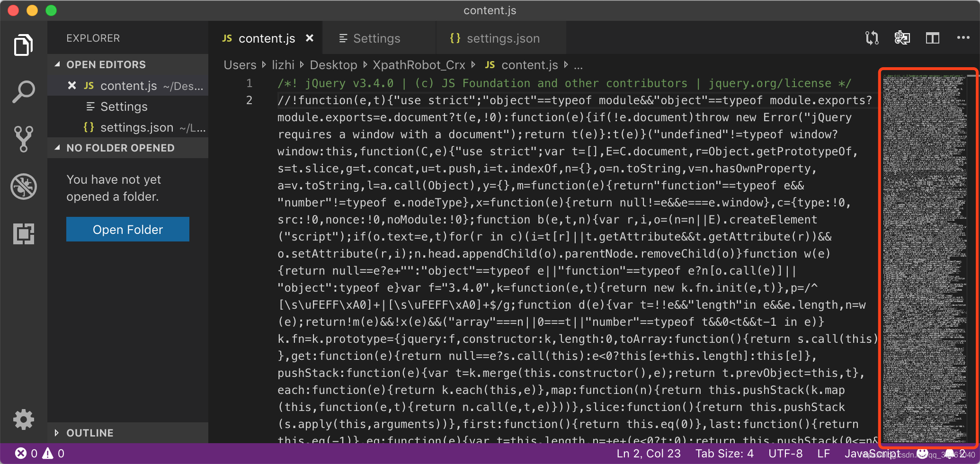Expand the Outline section
The image size is (980, 464).
tap(128, 433)
